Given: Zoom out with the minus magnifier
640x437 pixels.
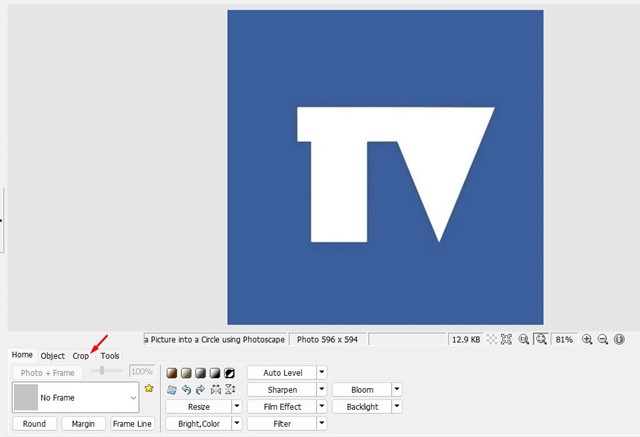Looking at the screenshot, I should click(x=603, y=339).
